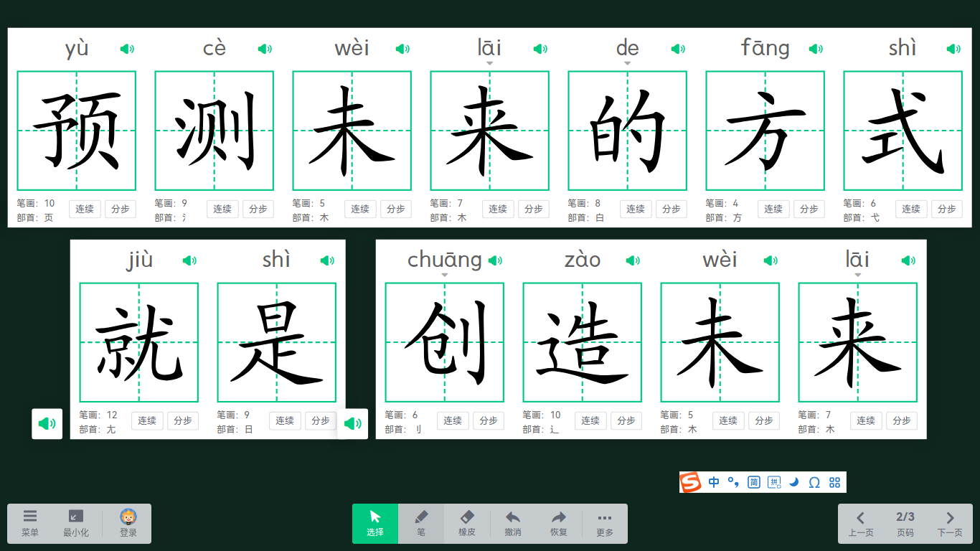The height and width of the screenshot is (551, 980).
Task: Click the large speaker button left of 就是 card
Action: point(47,423)
